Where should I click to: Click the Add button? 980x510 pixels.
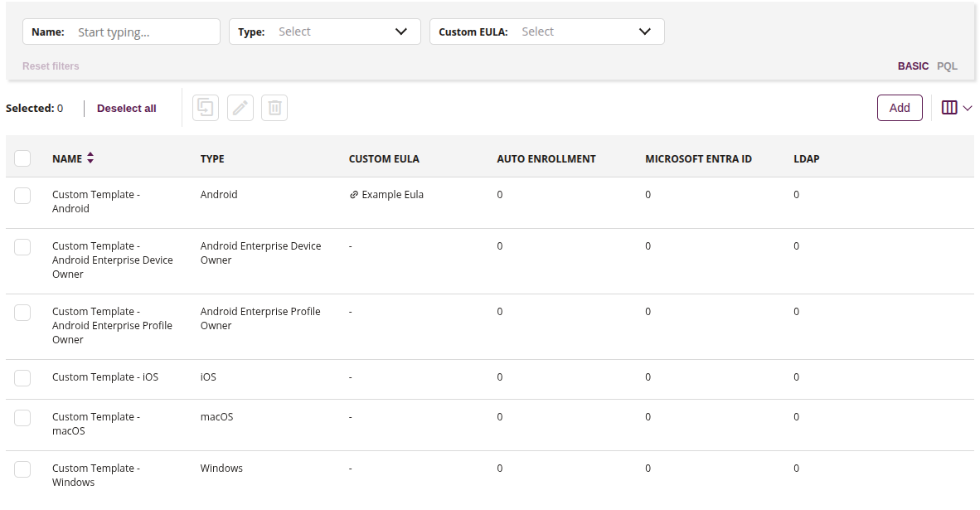(900, 107)
